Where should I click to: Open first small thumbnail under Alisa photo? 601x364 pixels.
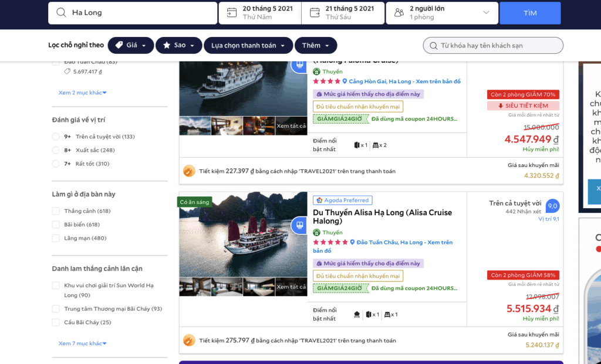[195, 287]
